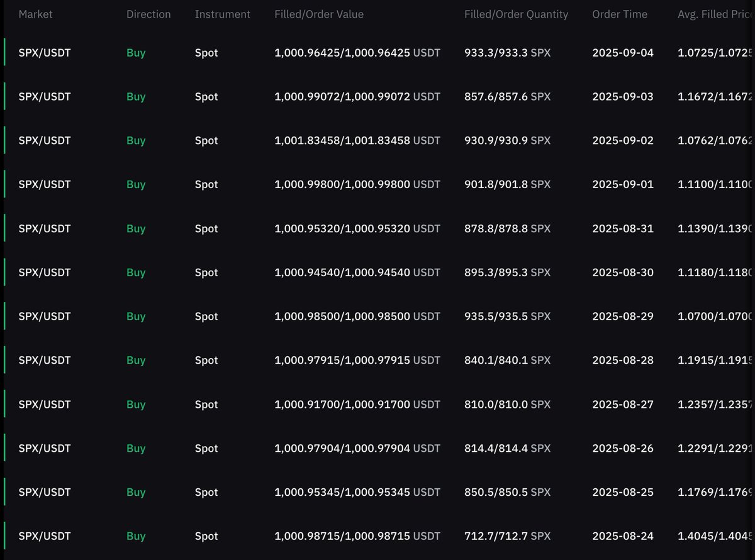This screenshot has width=755, height=560.
Task: Click the Instrument column header
Action: [223, 14]
